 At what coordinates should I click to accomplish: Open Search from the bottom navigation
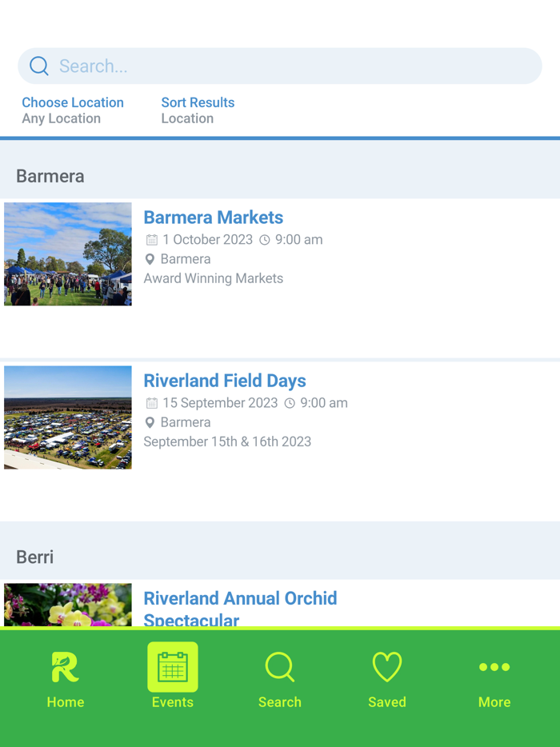(x=280, y=666)
